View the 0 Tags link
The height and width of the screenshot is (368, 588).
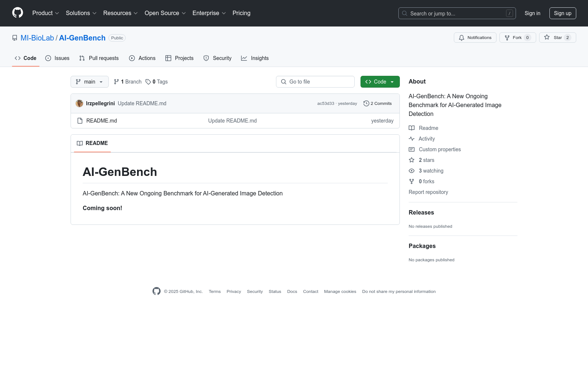(x=157, y=82)
